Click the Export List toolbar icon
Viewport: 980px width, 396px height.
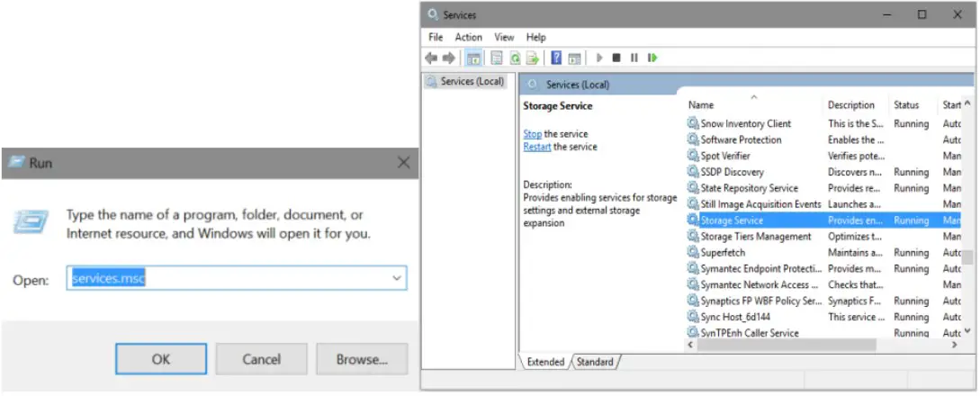(532, 58)
